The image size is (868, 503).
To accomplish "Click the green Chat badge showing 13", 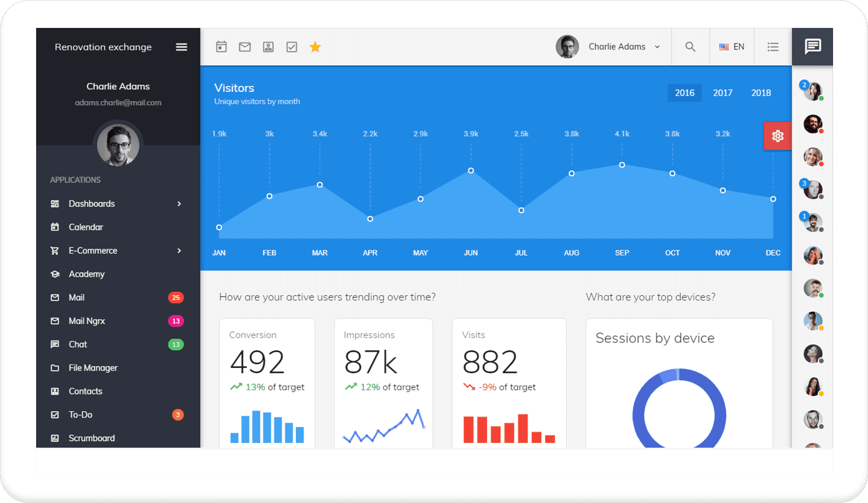I will point(176,345).
